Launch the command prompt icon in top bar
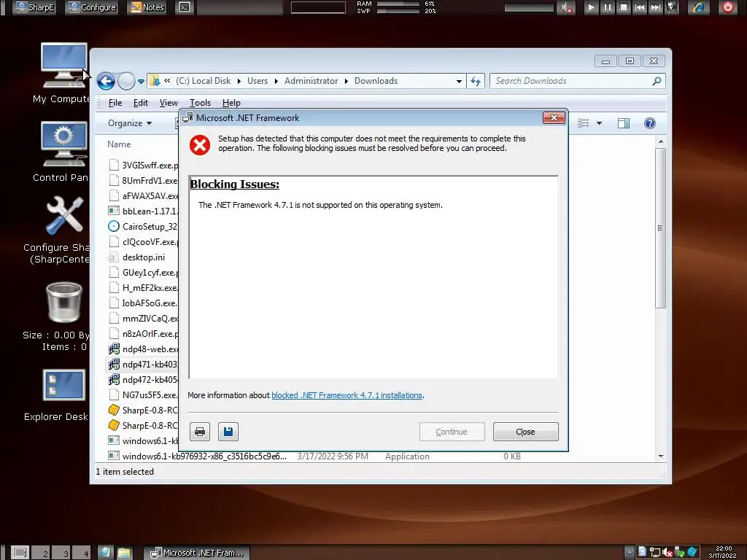The width and height of the screenshot is (747, 560). [185, 7]
